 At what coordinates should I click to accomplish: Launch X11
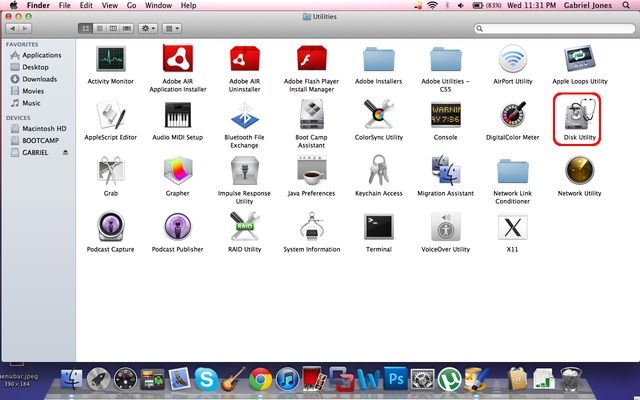click(x=513, y=227)
